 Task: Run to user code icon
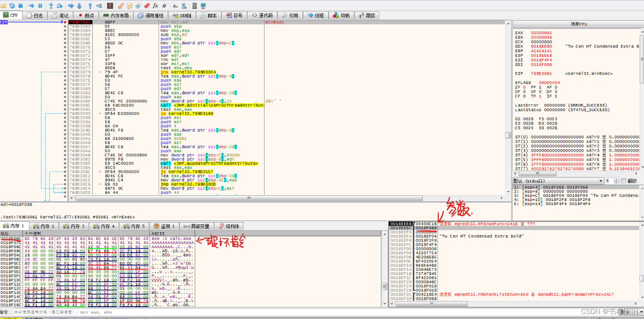point(99,6)
